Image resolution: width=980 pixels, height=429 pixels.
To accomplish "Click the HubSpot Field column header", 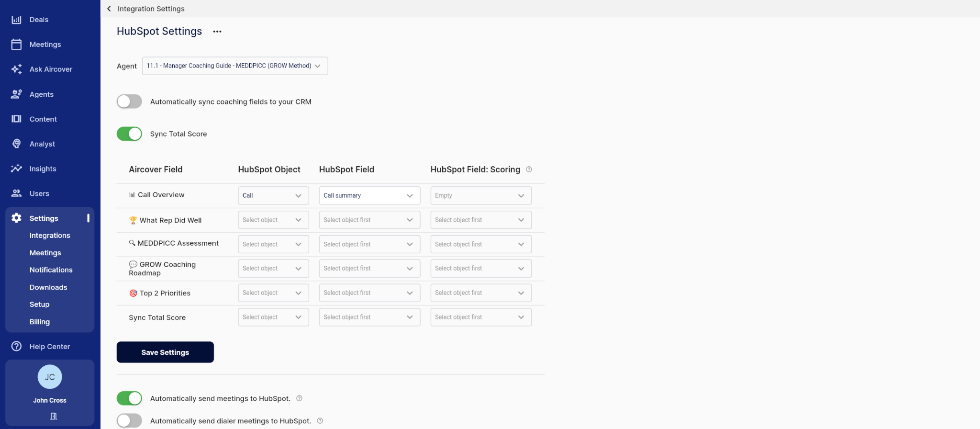I will coord(346,169).
